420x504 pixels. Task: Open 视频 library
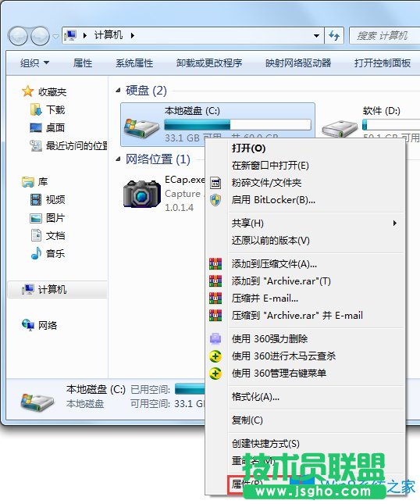pyautogui.click(x=47, y=200)
